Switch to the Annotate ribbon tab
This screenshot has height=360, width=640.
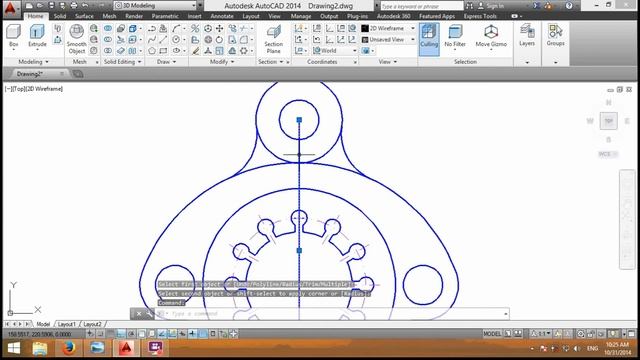[222, 16]
